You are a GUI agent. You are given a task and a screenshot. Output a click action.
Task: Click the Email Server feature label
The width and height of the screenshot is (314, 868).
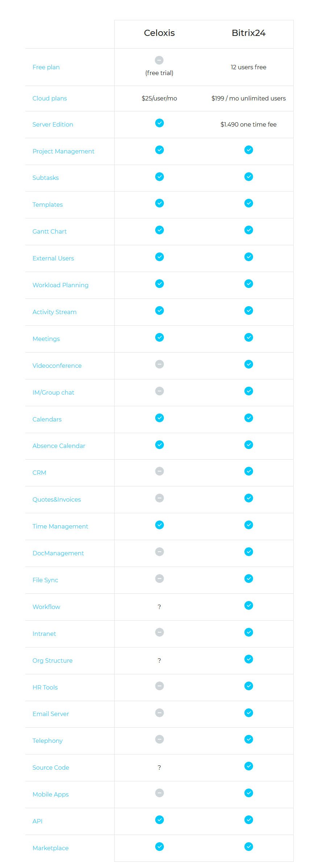(51, 714)
